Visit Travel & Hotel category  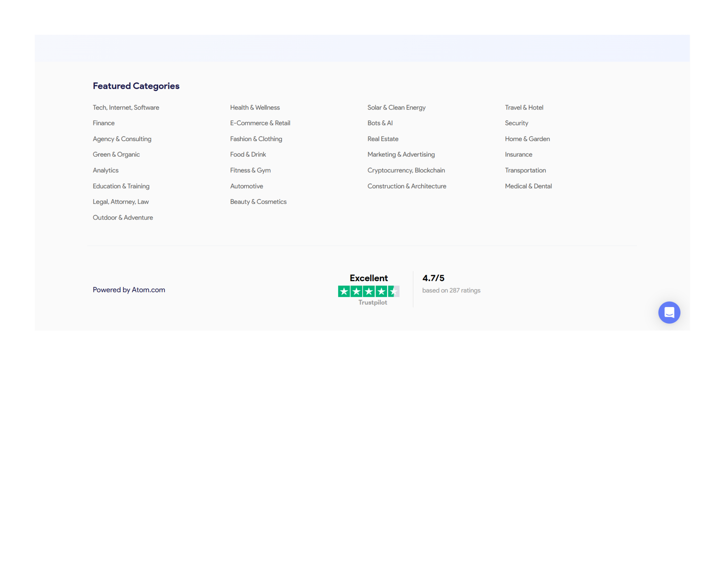coord(524,107)
